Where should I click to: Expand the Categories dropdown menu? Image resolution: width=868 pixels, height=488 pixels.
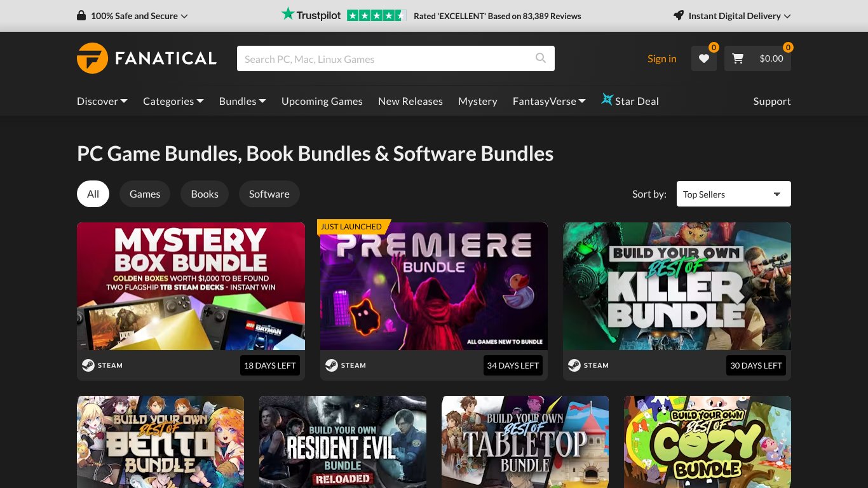(x=173, y=101)
